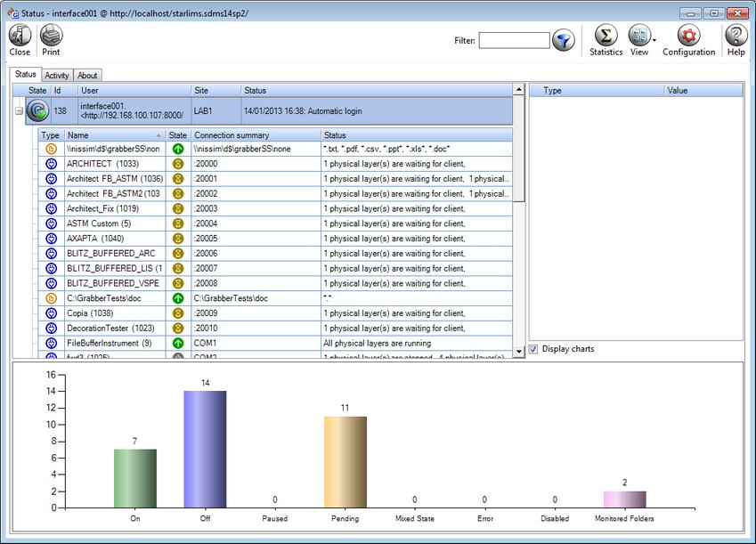
Task: Click the type icon for ASTM Custom (5)
Action: [51, 223]
